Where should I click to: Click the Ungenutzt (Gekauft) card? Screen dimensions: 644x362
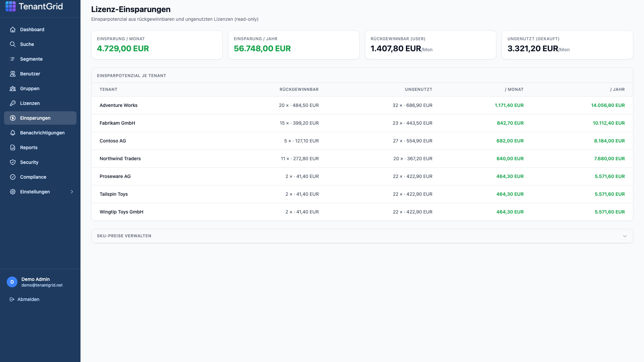568,45
